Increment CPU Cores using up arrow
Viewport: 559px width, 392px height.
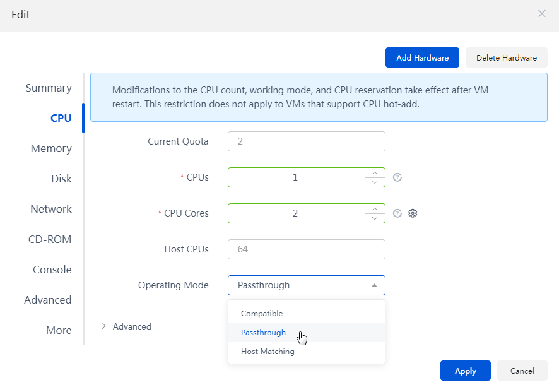pyautogui.click(x=375, y=209)
